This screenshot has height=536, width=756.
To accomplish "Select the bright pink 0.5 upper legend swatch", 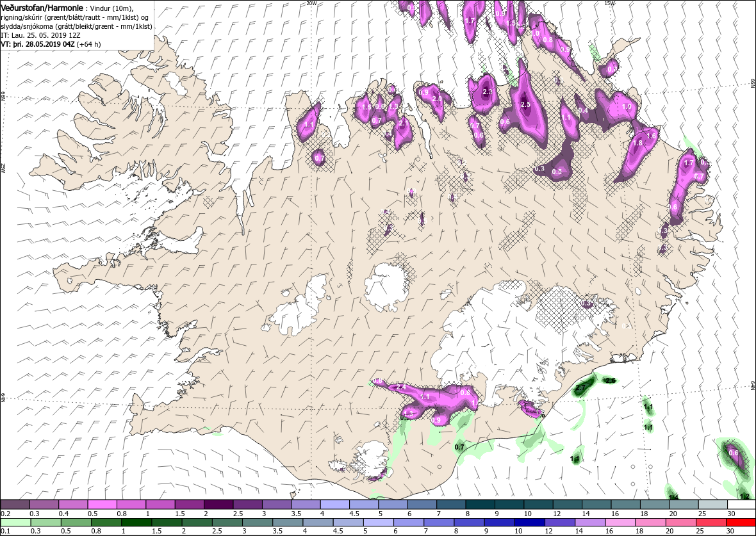I will [x=103, y=505].
